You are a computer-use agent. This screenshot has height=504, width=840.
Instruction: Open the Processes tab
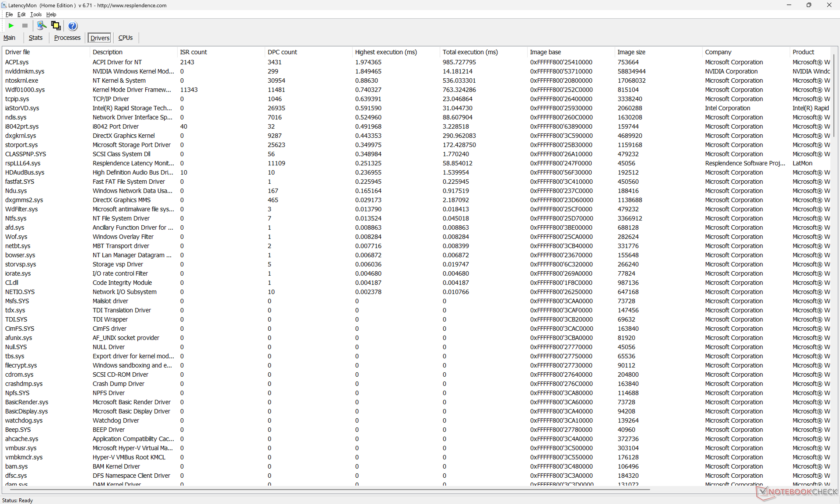[x=67, y=38]
